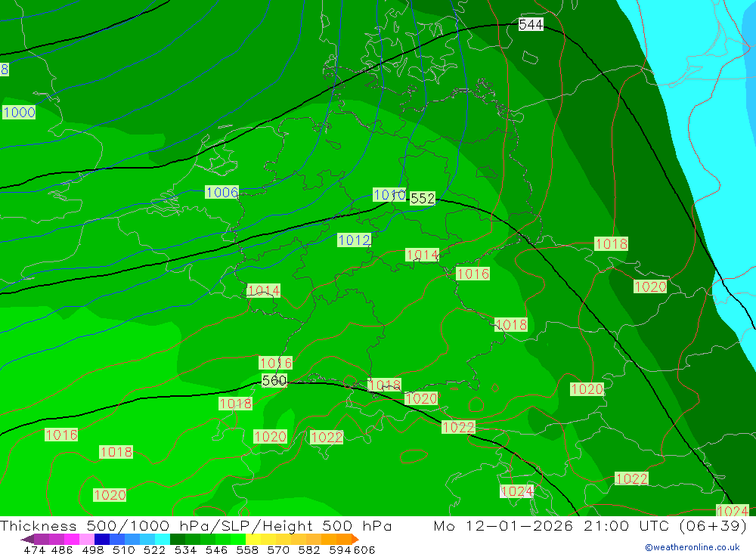Click the 510 legend value
Screen dimensions: 756x554
tap(123, 549)
